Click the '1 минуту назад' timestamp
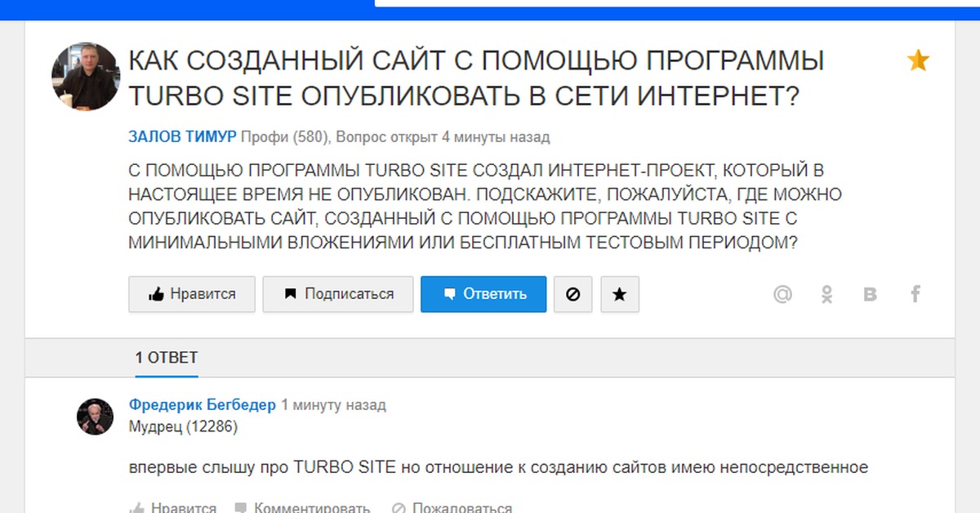This screenshot has height=513, width=980. [x=334, y=404]
